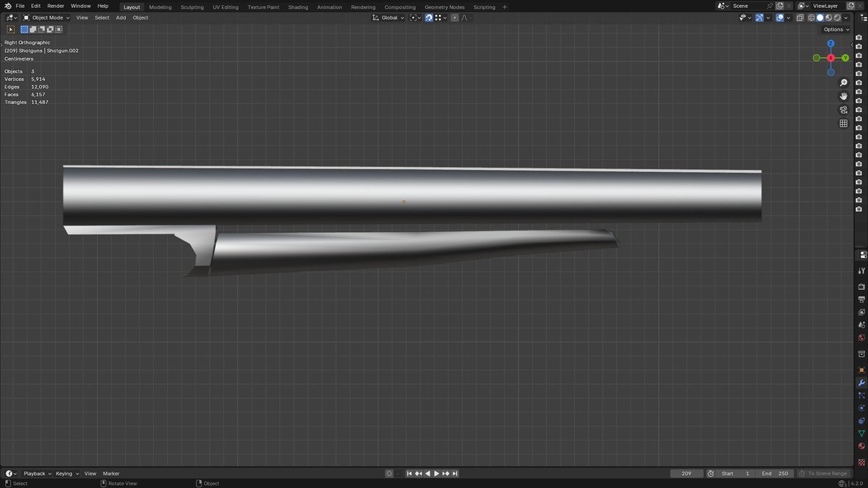Open the Playback dropdown in timeline

coord(37,474)
